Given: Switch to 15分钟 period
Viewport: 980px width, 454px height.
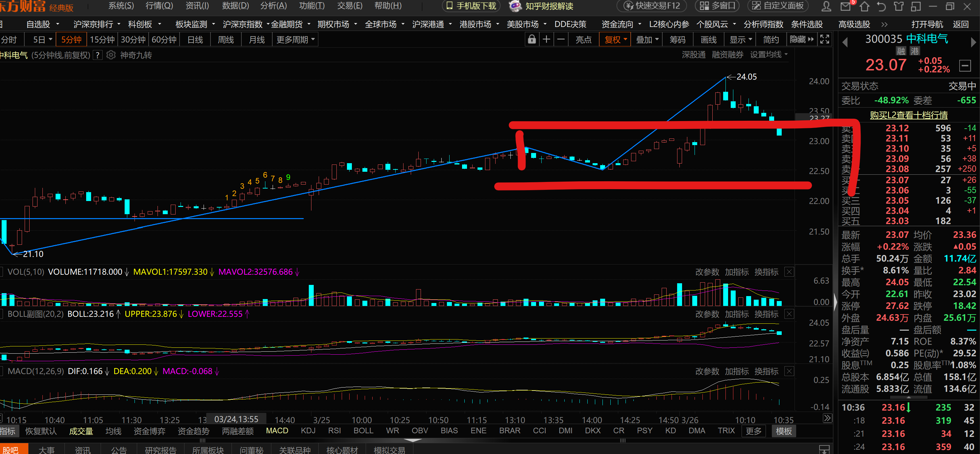Looking at the screenshot, I should coord(102,39).
